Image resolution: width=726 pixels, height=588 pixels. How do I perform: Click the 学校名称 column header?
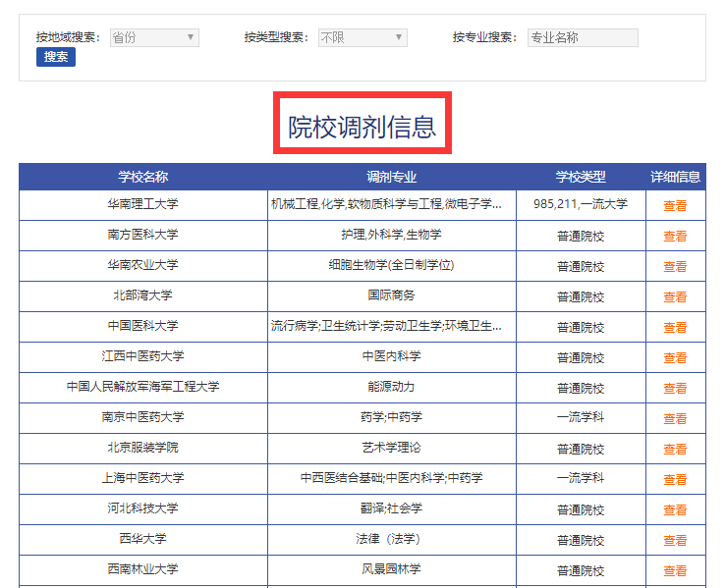pos(143,177)
